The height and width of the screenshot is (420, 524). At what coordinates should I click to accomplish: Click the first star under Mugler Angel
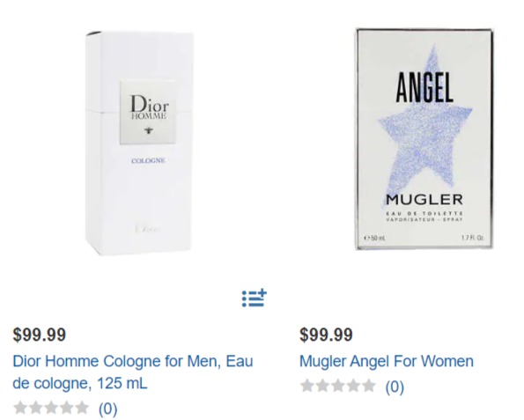[307, 386]
